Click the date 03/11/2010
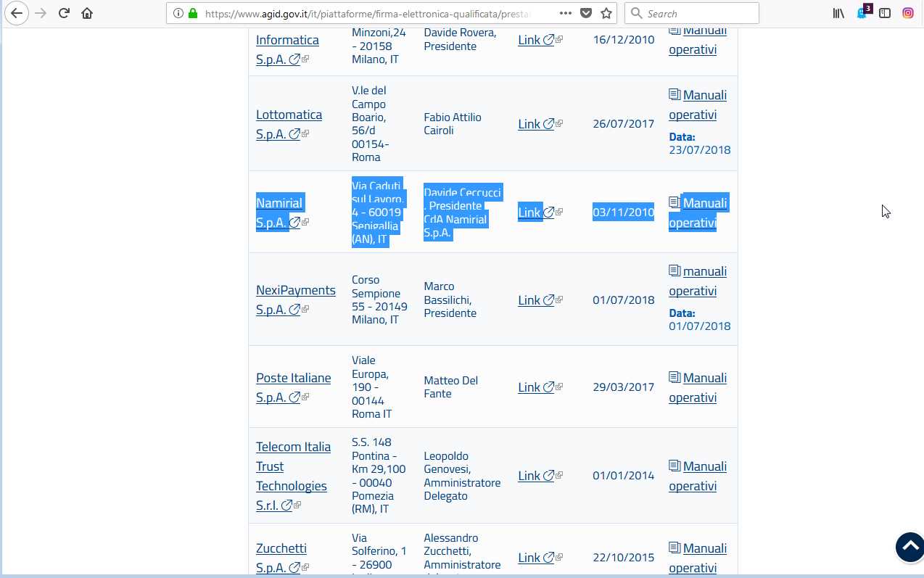The height and width of the screenshot is (578, 924). (x=624, y=212)
